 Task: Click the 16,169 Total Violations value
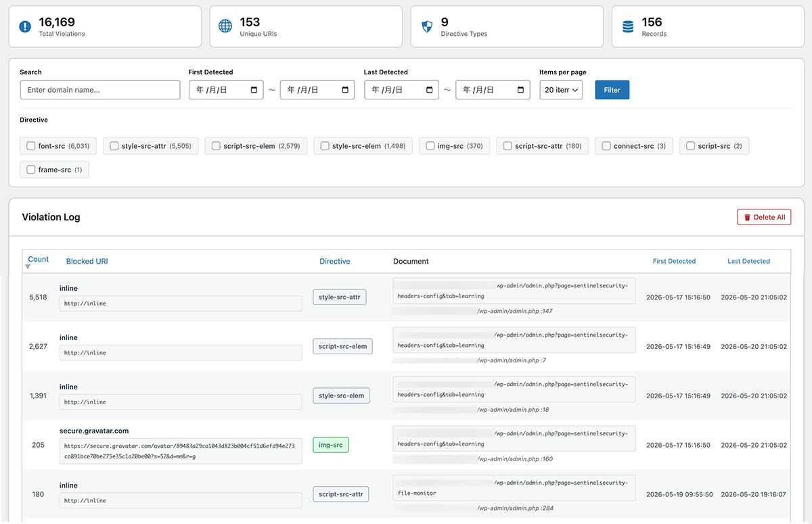[x=57, y=22]
